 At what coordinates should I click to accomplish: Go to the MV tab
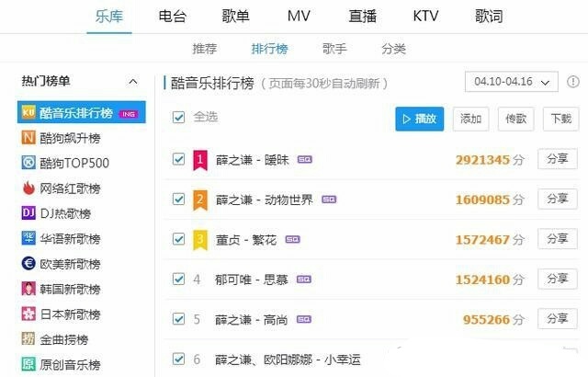tap(299, 17)
